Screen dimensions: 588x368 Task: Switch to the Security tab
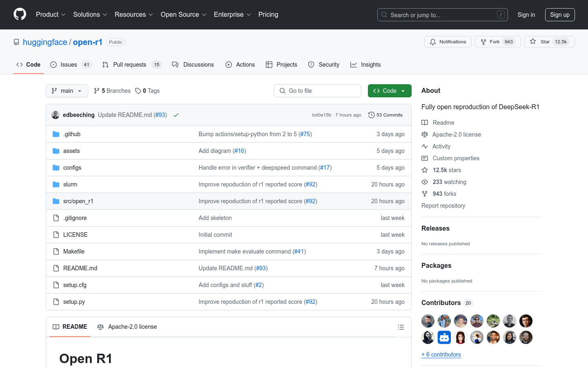(324, 65)
